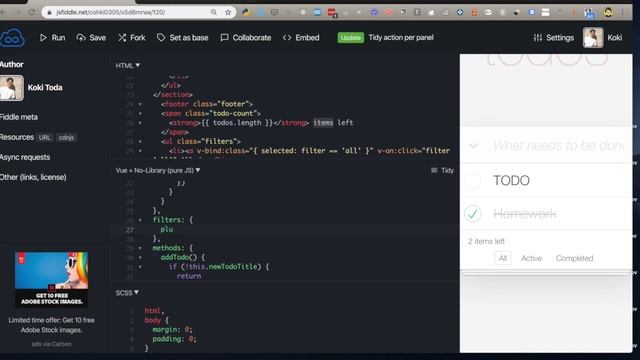This screenshot has width=640, height=360.
Task: Open the Koki Toda author profile picture
Action: pyautogui.click(x=11, y=88)
